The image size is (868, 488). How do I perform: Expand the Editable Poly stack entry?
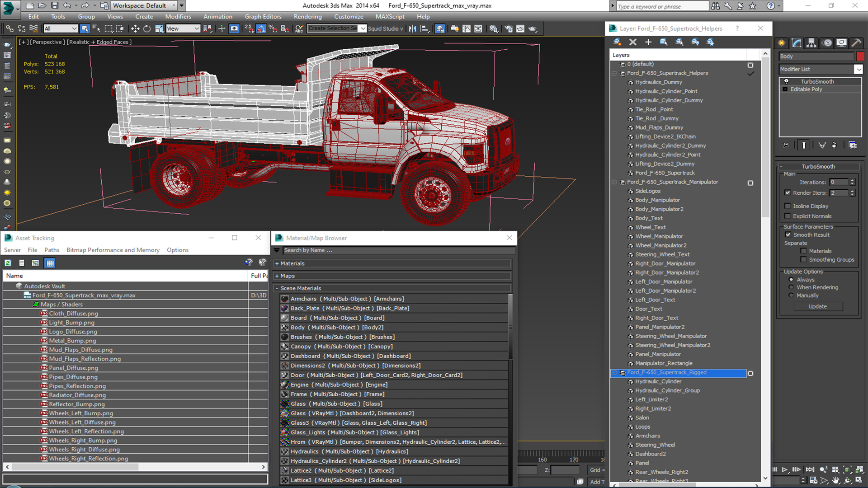click(x=785, y=89)
